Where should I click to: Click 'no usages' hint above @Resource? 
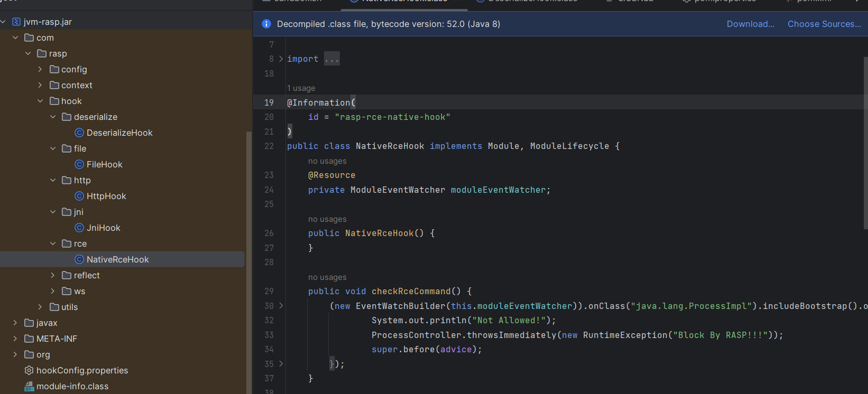(x=327, y=161)
